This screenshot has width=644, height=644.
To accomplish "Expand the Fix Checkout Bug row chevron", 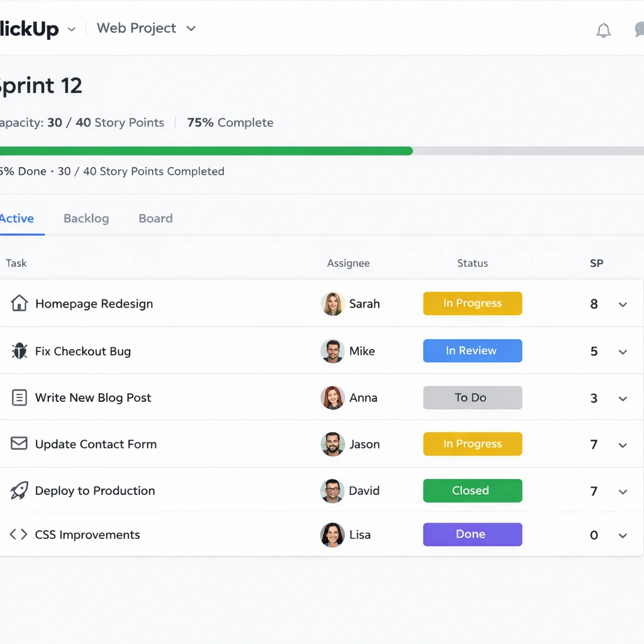I will [623, 352].
